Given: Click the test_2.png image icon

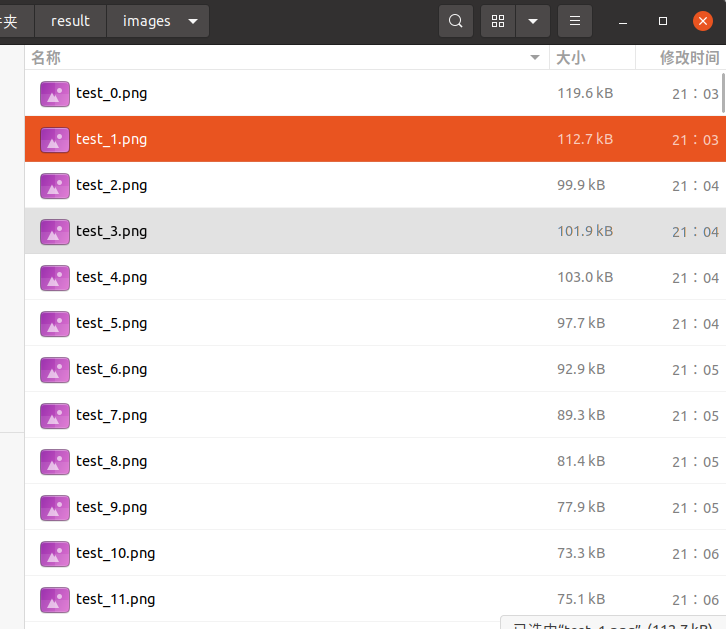Looking at the screenshot, I should pos(55,186).
